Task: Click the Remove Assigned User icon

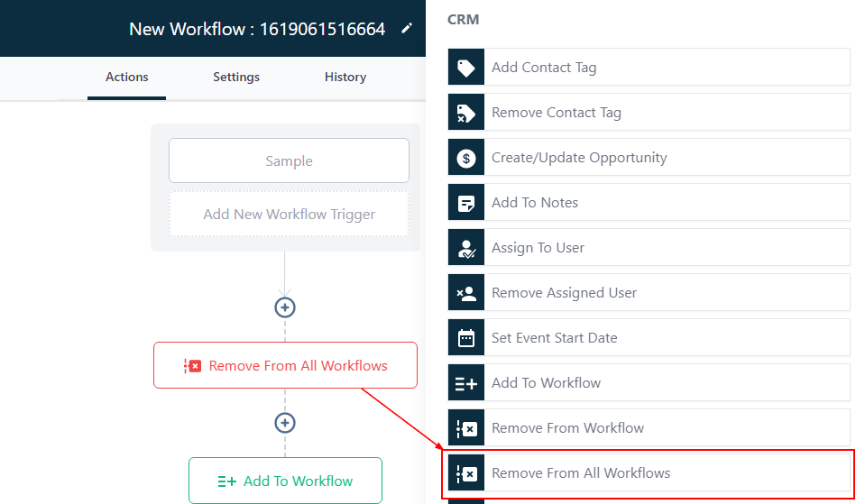Action: [x=466, y=293]
